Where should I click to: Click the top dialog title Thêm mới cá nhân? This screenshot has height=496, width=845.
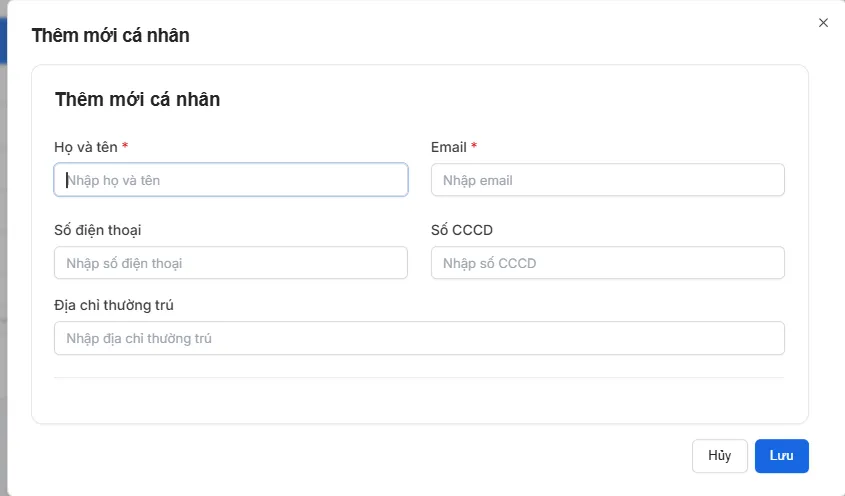pos(110,36)
